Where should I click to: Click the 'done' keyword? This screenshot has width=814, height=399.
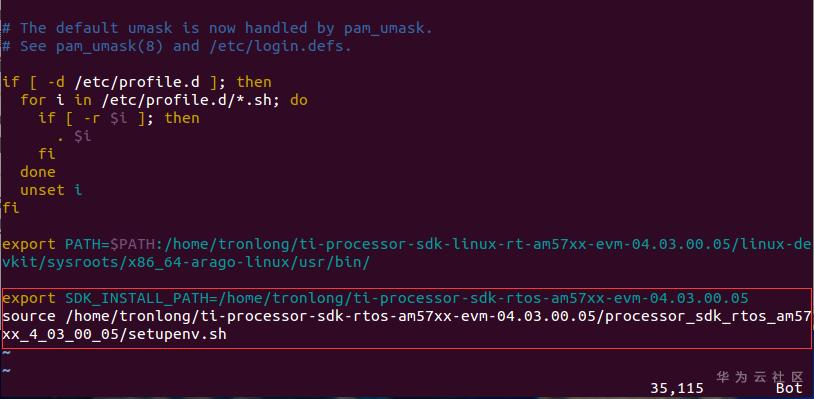38,172
